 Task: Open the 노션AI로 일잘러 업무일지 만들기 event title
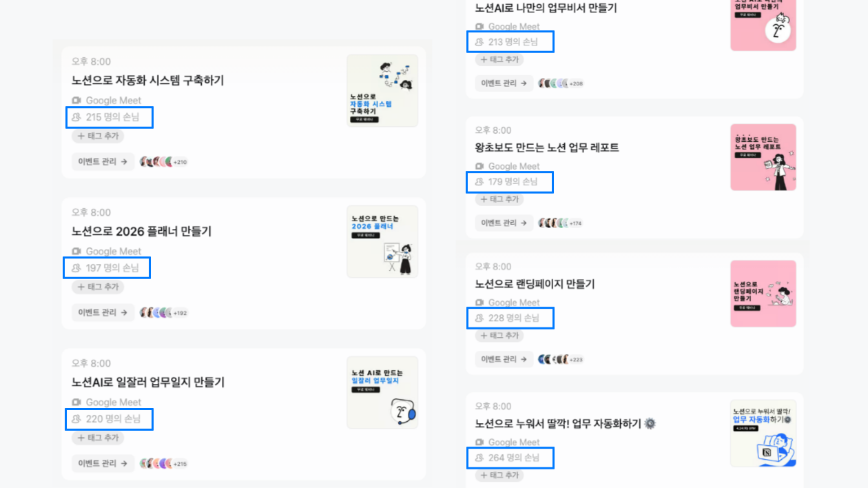tap(148, 382)
